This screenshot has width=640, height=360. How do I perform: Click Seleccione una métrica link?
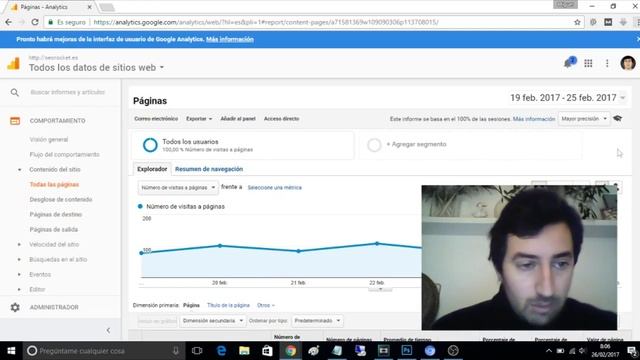pos(275,188)
